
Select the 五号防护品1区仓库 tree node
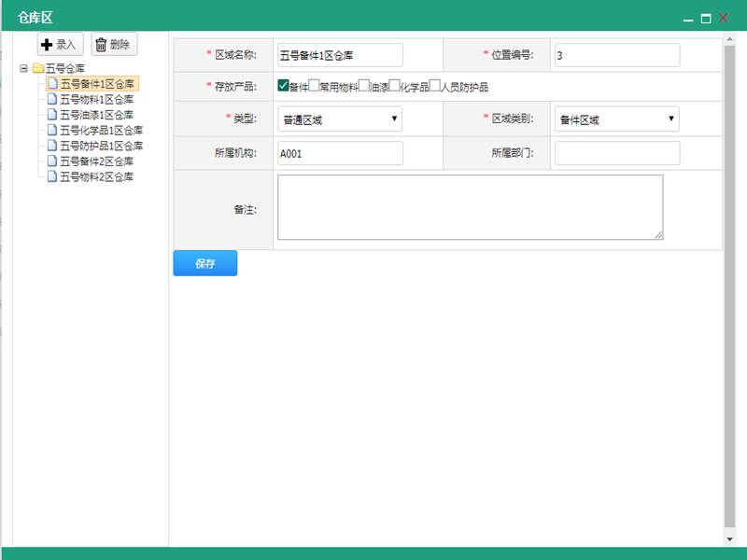(101, 146)
